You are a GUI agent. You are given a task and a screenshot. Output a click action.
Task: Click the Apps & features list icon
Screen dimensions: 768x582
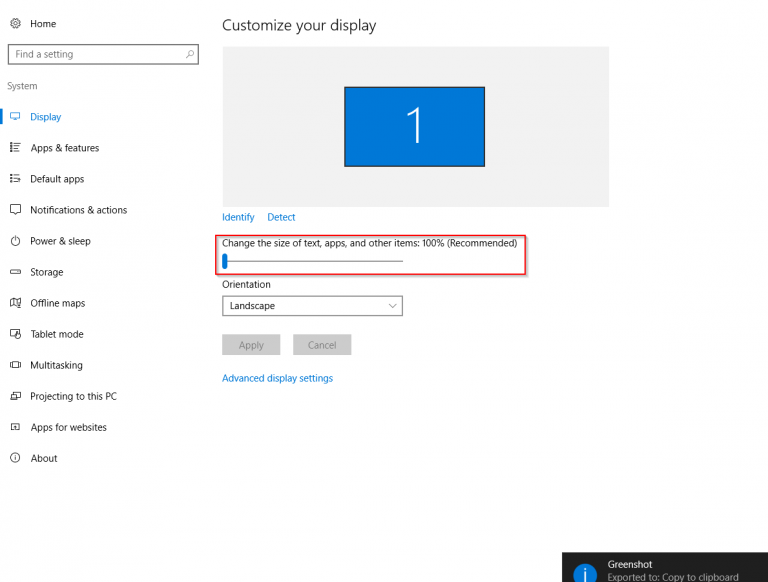(15, 148)
